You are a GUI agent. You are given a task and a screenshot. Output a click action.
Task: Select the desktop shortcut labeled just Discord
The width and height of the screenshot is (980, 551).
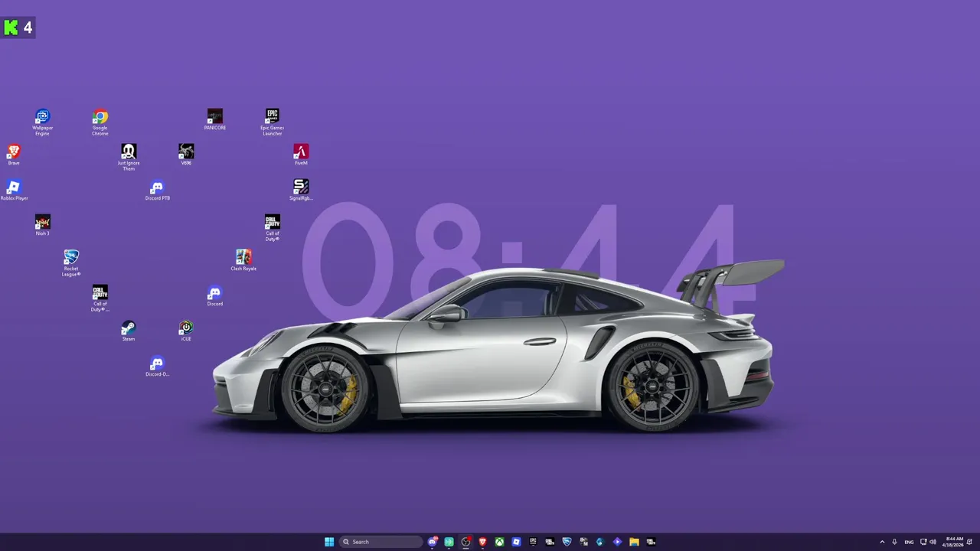(215, 295)
